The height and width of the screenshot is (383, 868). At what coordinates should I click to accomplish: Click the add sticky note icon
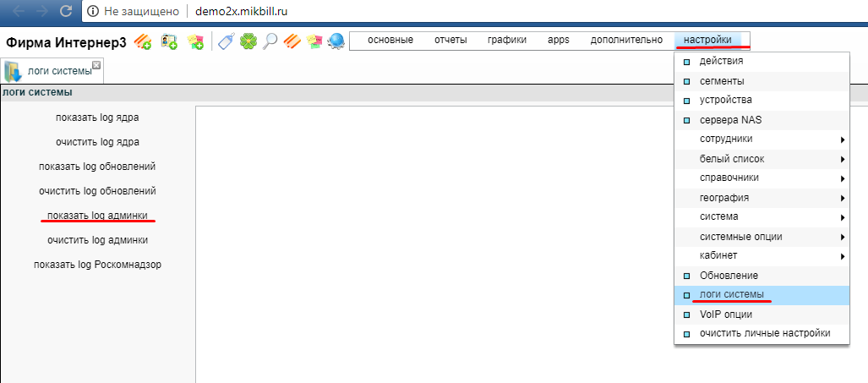coord(195,41)
